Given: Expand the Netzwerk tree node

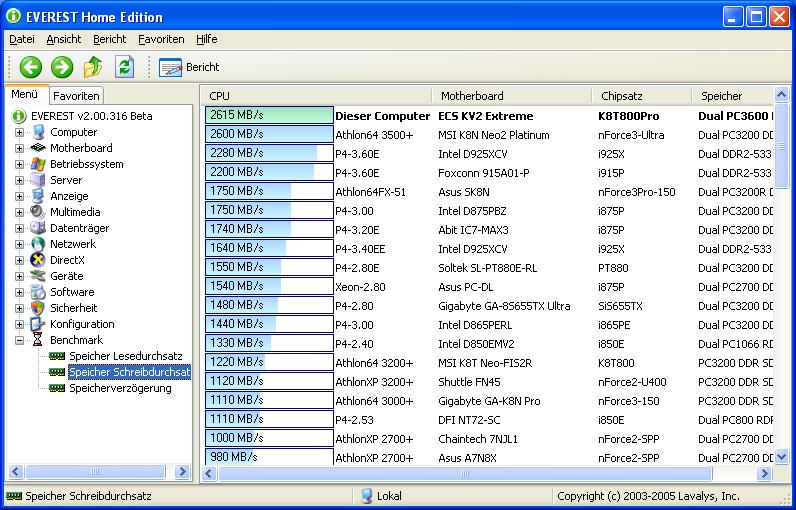Looking at the screenshot, I should [x=19, y=244].
